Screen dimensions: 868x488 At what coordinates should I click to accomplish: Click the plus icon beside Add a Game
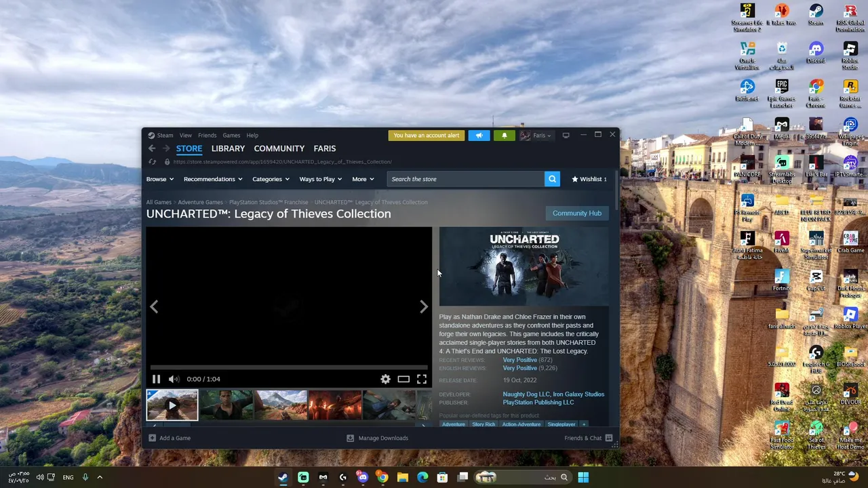point(152,438)
